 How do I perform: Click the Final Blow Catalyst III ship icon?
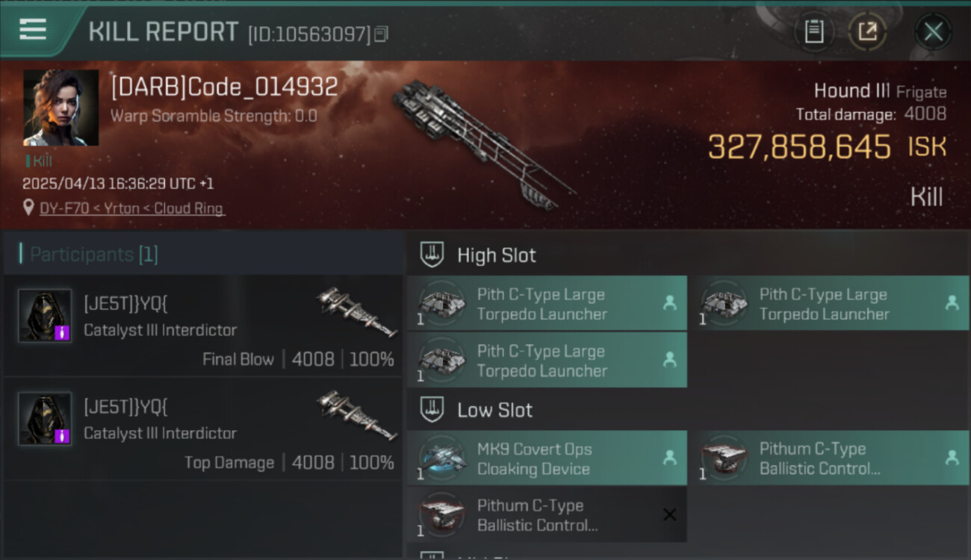coord(357,312)
